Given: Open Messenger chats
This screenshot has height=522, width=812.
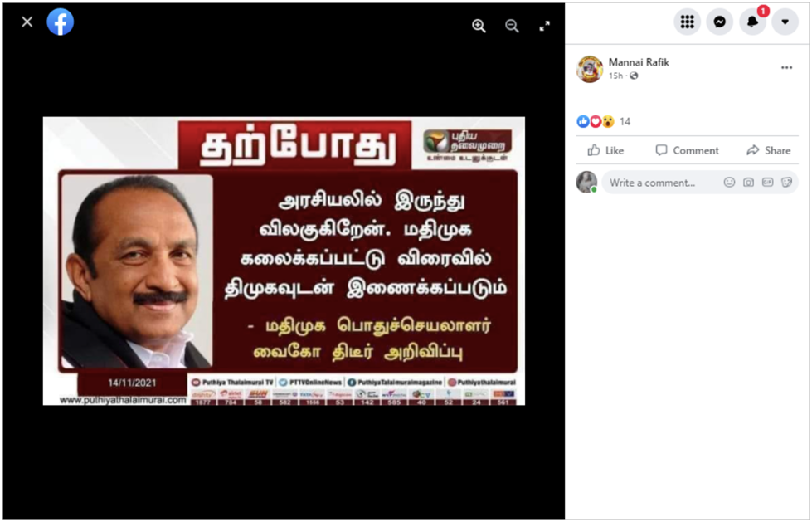Looking at the screenshot, I should pos(719,22).
